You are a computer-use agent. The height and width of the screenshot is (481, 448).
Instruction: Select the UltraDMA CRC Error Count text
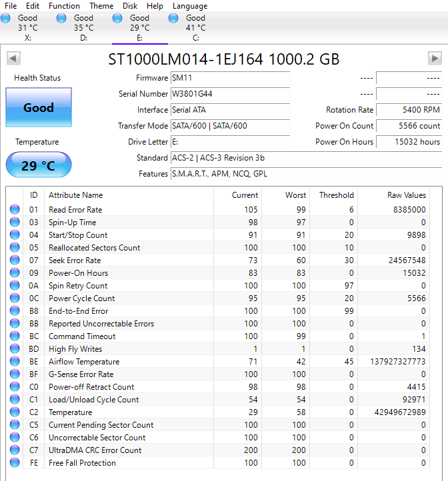click(x=95, y=450)
